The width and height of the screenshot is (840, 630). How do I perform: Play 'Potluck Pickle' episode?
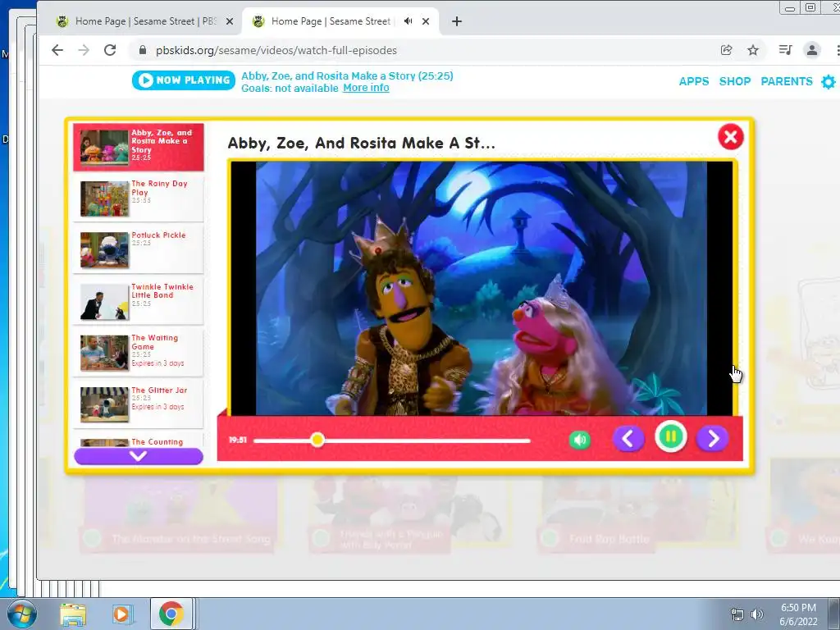(x=138, y=250)
